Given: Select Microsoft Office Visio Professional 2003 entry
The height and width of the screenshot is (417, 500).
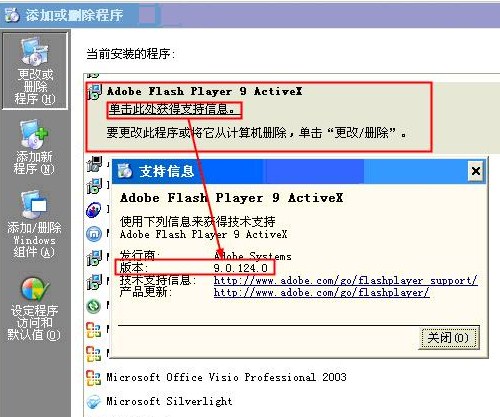Looking at the screenshot, I should (x=226, y=377).
